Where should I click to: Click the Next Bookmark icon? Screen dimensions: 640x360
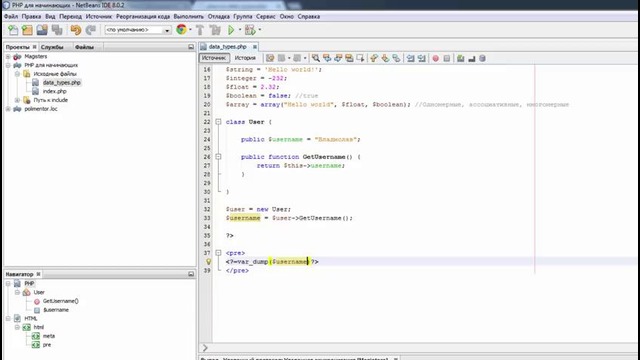click(x=385, y=58)
